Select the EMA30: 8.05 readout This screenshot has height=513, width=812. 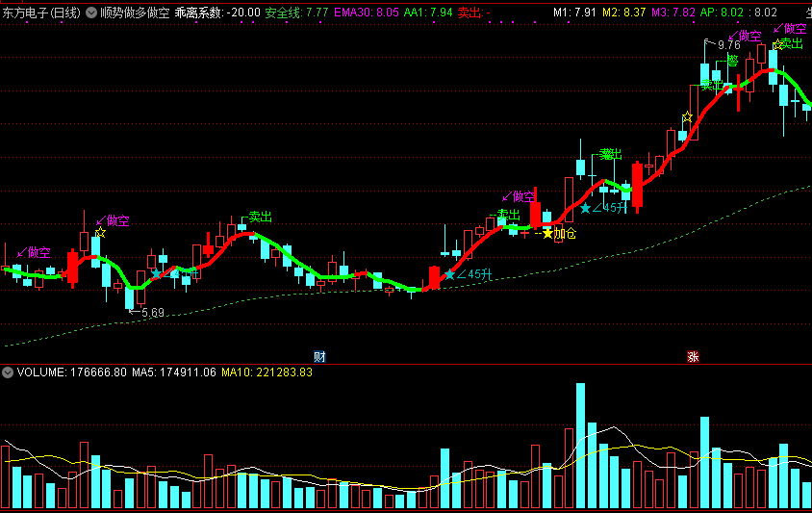(x=367, y=13)
